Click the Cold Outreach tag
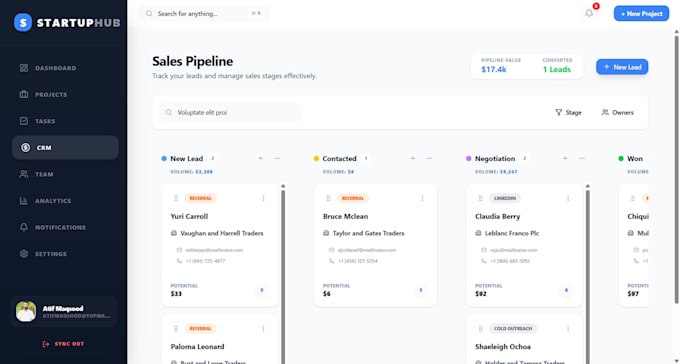The height and width of the screenshot is (364, 680). tap(513, 328)
